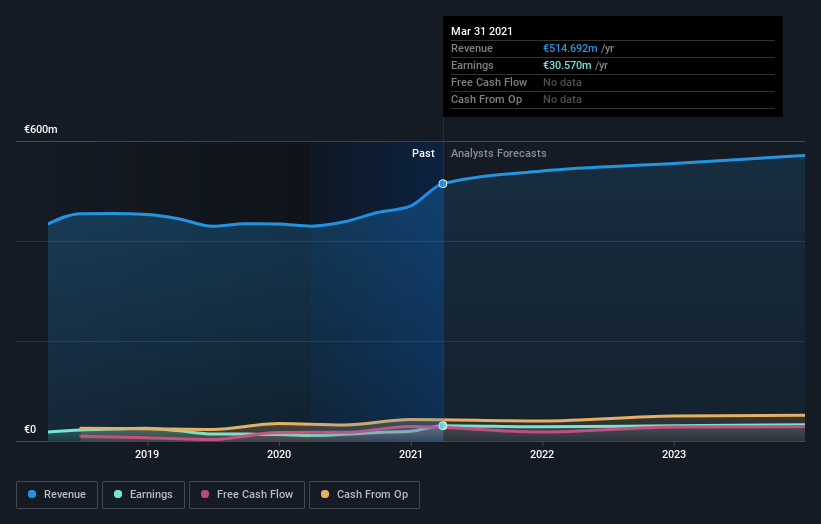The width and height of the screenshot is (821, 524).
Task: Click the Mar 31 2021 tooltip date
Action: [x=482, y=31]
